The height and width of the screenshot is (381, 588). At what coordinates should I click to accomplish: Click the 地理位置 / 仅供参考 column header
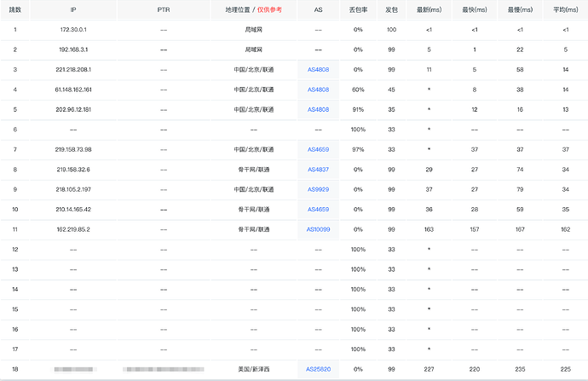253,9
